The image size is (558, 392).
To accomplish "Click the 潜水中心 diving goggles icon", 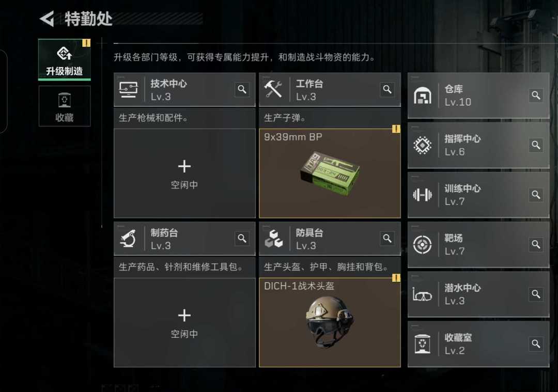I will coord(422,295).
